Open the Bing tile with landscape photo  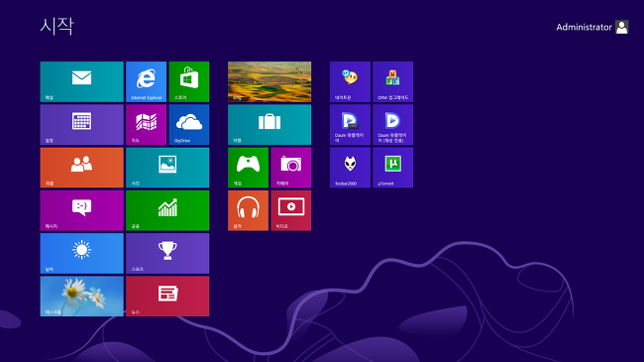(269, 81)
